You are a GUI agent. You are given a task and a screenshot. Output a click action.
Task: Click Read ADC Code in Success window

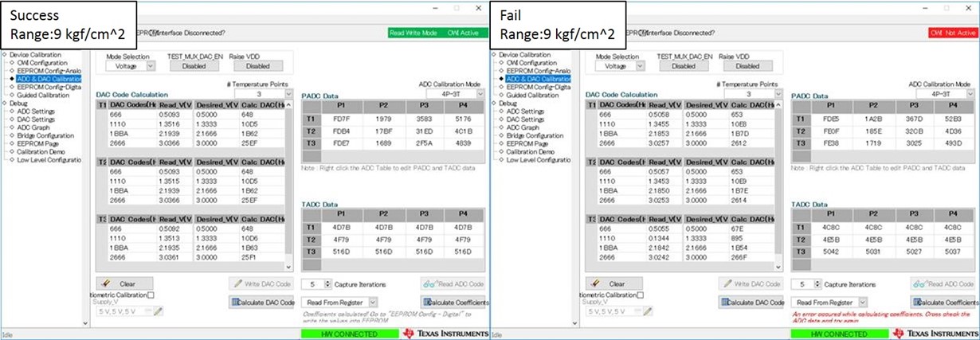(454, 283)
